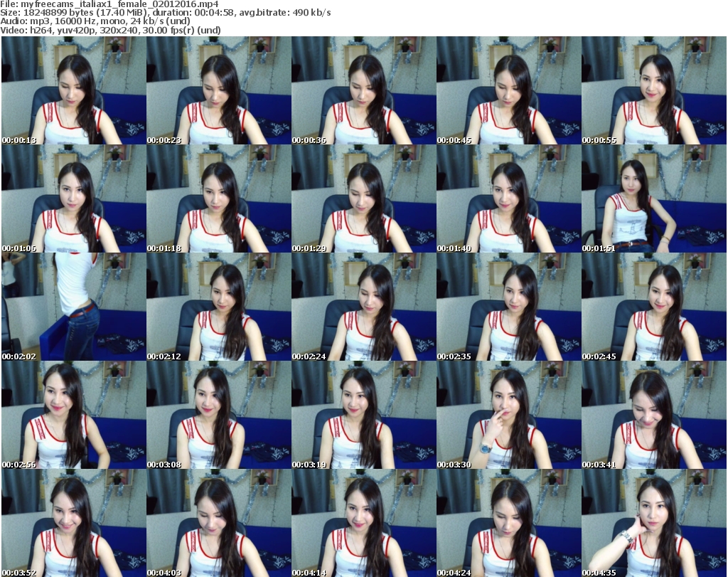The height and width of the screenshot is (577, 728).
Task: Select thumbnail frame at 00:04:03
Action: coord(219,523)
